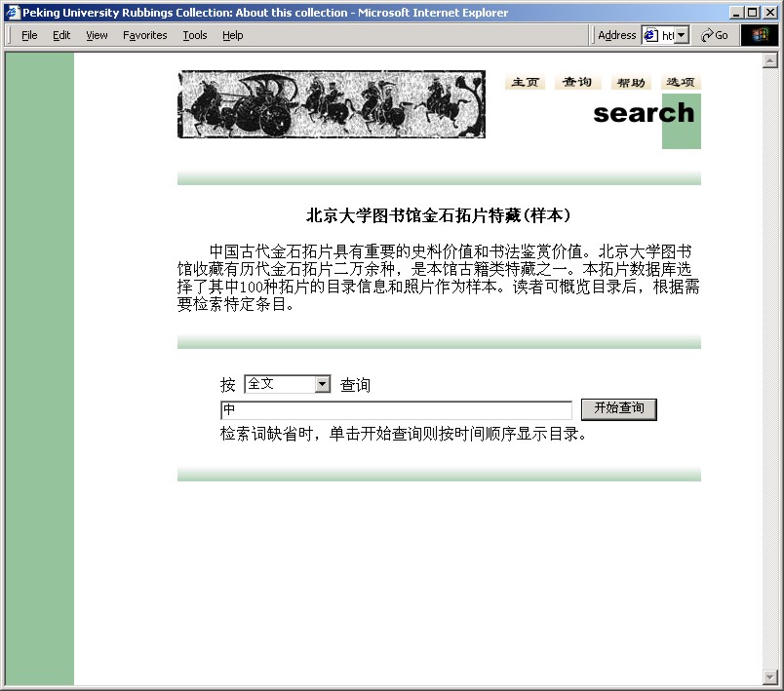
Task: Click the 检索词缺省时 hint text
Action: click(403, 434)
